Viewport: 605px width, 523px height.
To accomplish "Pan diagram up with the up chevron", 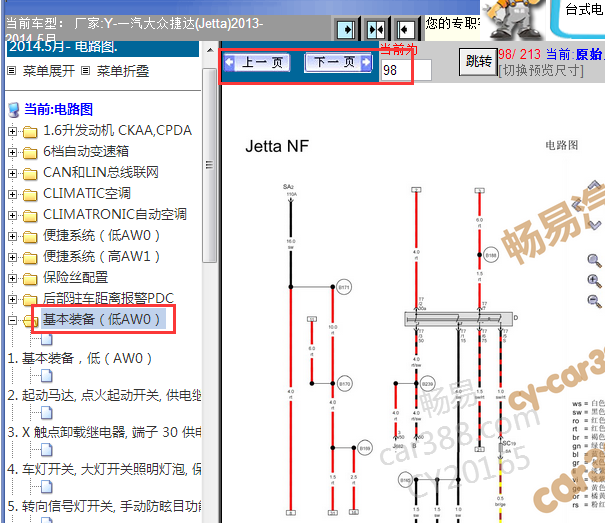I will coord(595,186).
